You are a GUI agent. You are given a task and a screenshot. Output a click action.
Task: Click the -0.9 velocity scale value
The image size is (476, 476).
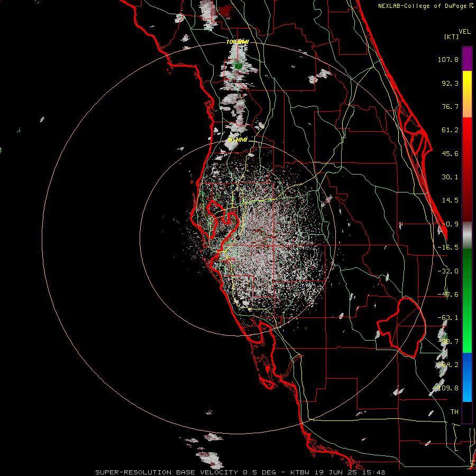451,224
